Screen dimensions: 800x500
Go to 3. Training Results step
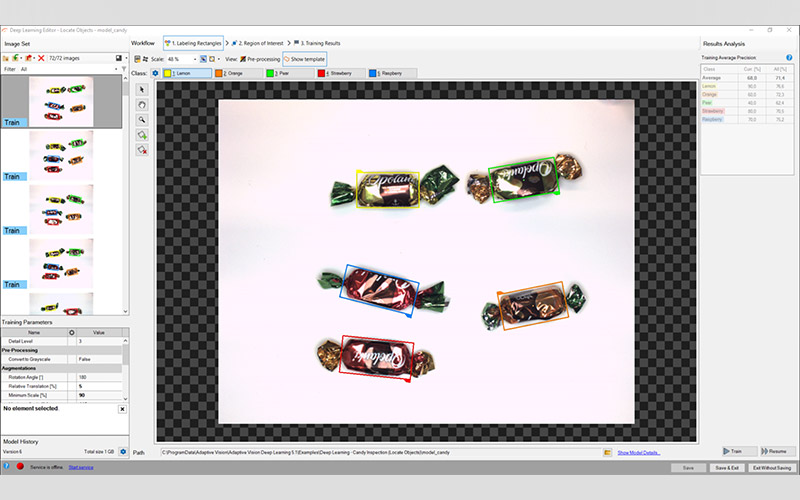pos(317,43)
